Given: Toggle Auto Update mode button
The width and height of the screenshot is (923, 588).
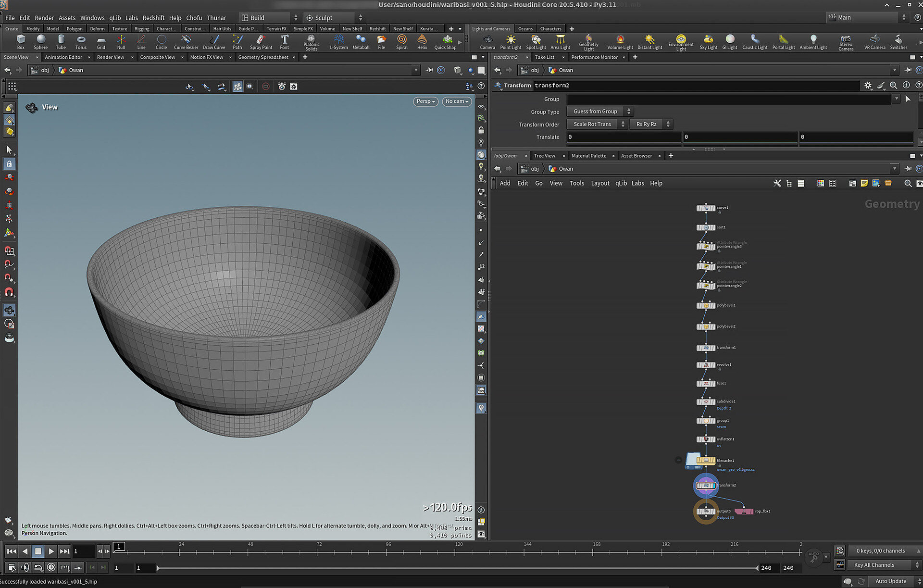Looking at the screenshot, I should [890, 581].
